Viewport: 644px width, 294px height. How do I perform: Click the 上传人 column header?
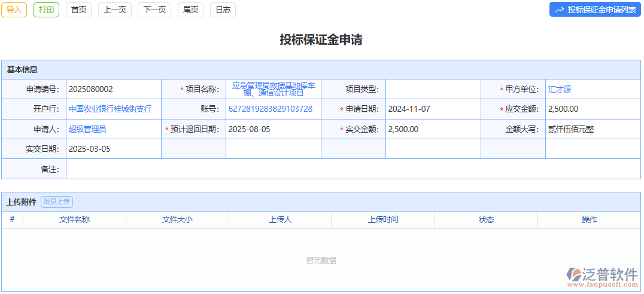click(280, 219)
